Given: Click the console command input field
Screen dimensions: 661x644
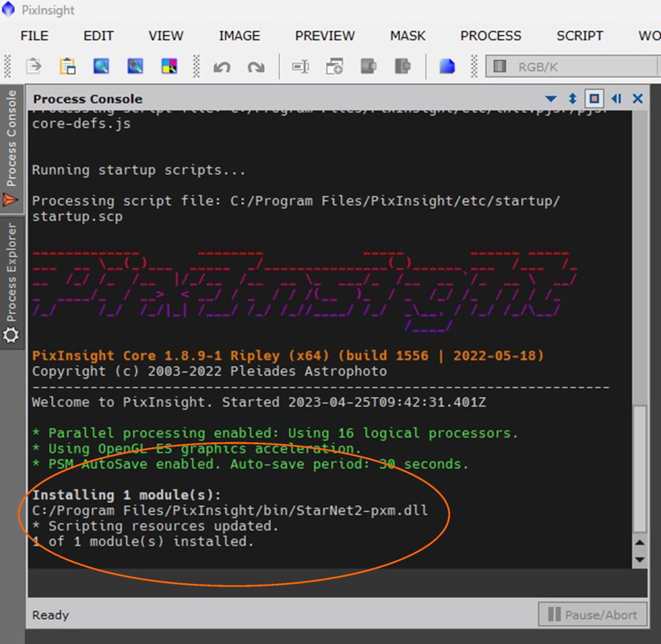Looking at the screenshot, I should coord(330,583).
